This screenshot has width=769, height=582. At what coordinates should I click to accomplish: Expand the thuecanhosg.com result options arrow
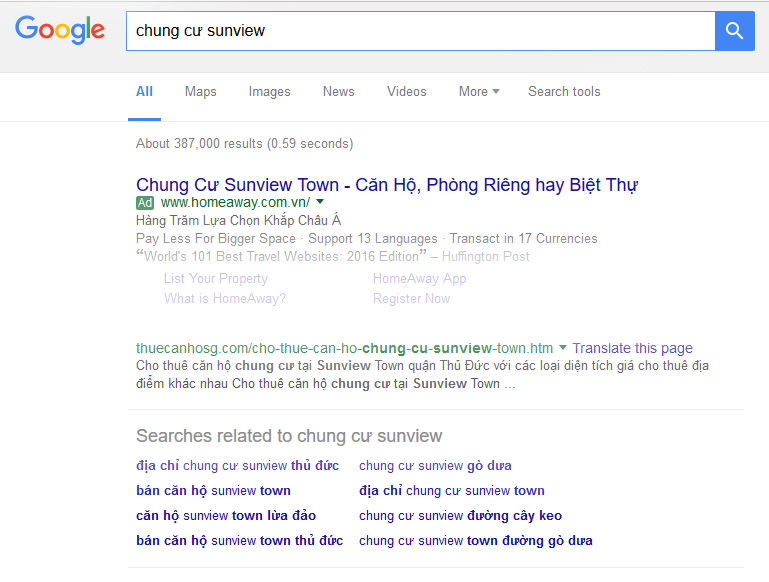pos(563,348)
